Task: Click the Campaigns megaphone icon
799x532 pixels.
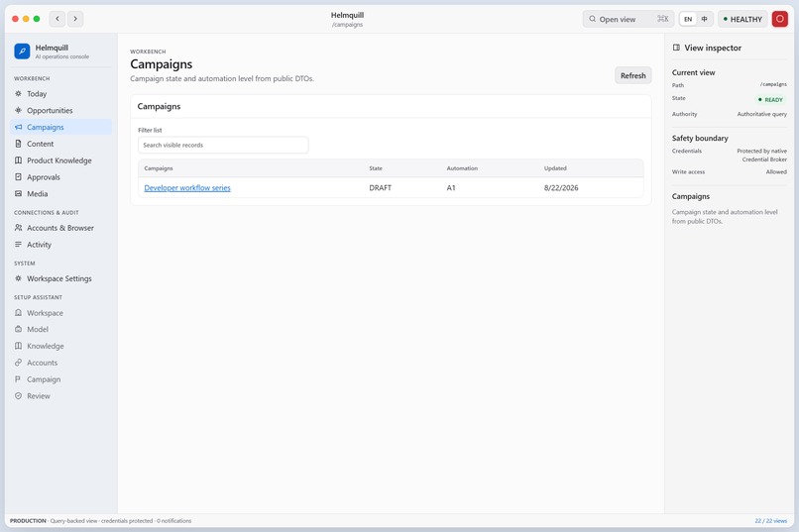Action: 19,127
